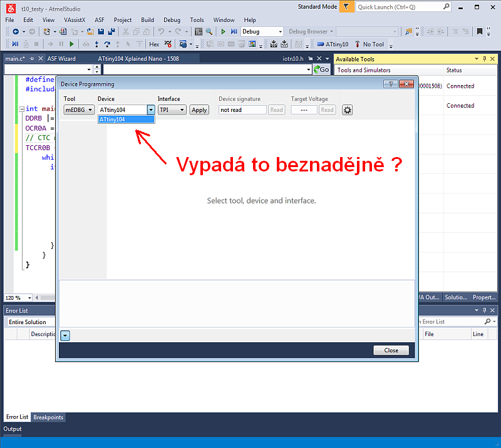Collapse the int main code block
Image resolution: width=501 pixels, height=448 pixels.
[x=22, y=109]
